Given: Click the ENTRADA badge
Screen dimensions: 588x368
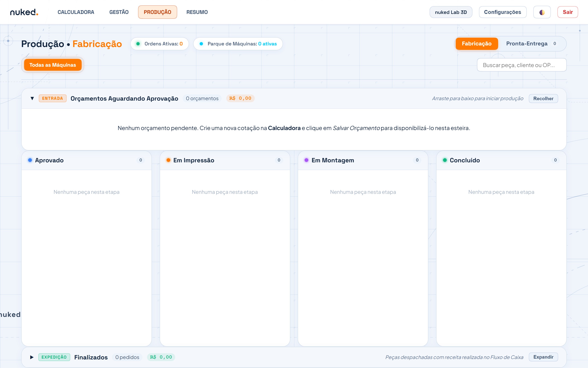Looking at the screenshot, I should point(52,98).
